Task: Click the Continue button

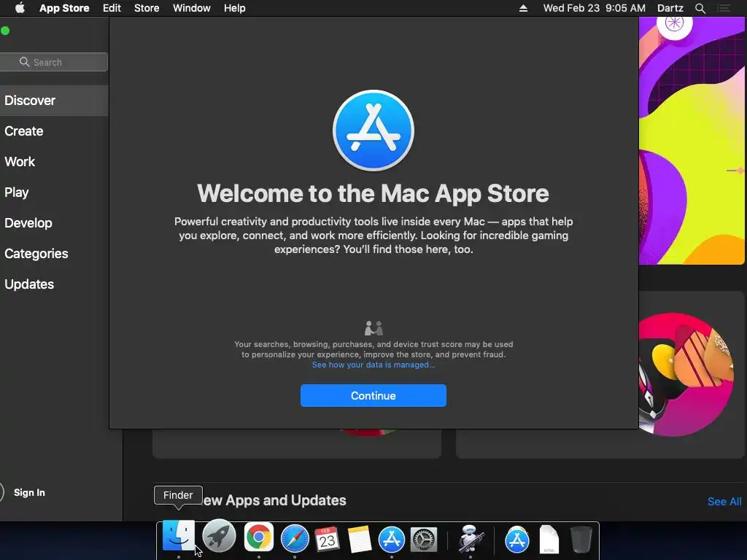Action: [373, 396]
